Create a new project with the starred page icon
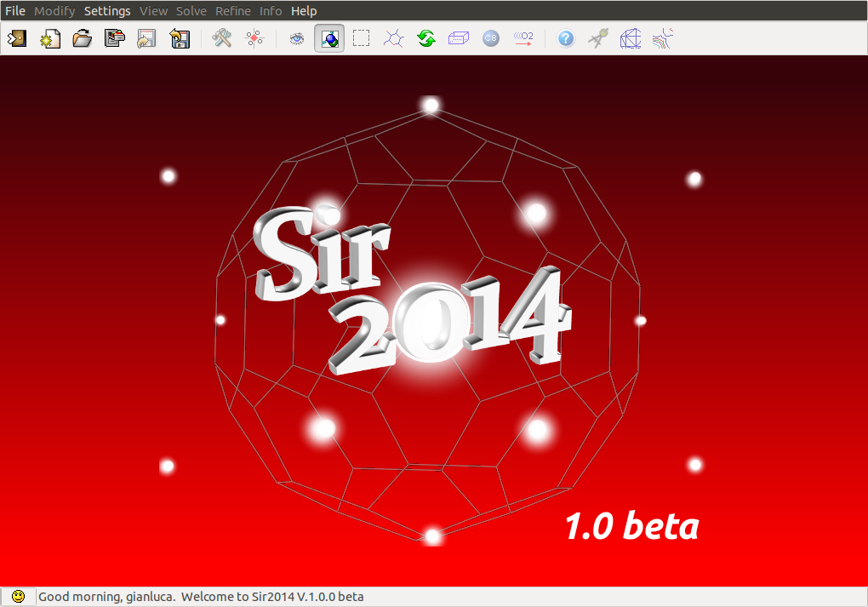The width and height of the screenshot is (868, 607). point(50,38)
